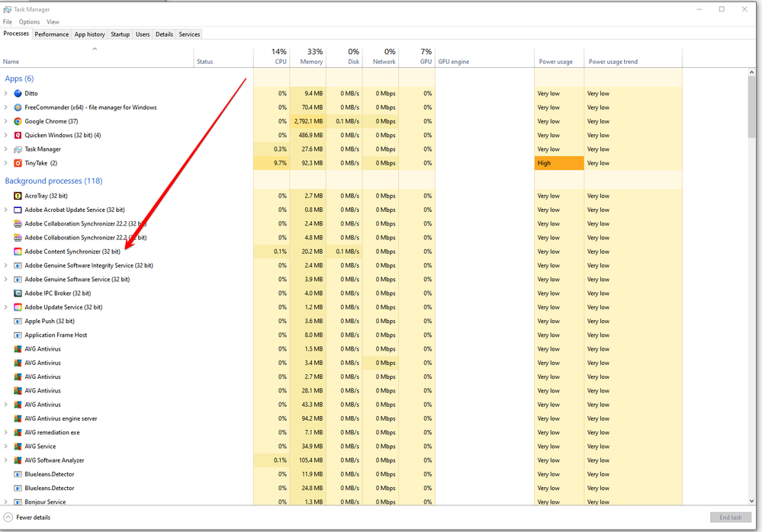The height and width of the screenshot is (532, 762).
Task: Click the Apple Push icon
Action: pyautogui.click(x=18, y=322)
